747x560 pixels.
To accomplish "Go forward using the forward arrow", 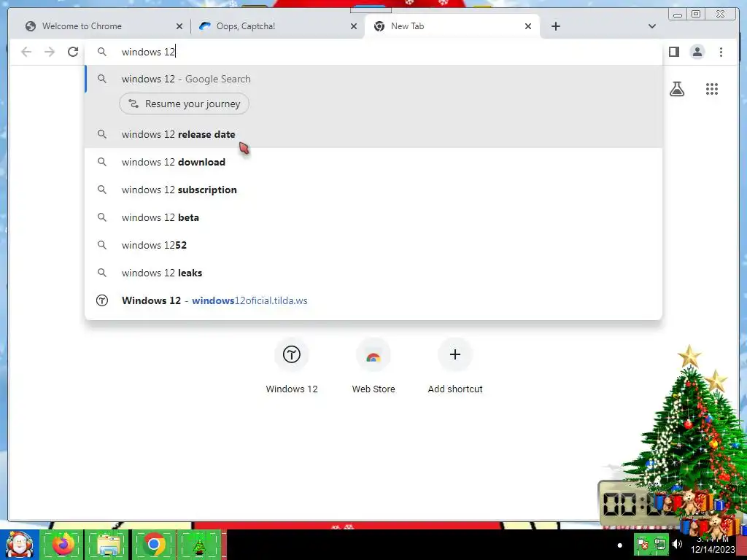I will tap(50, 52).
